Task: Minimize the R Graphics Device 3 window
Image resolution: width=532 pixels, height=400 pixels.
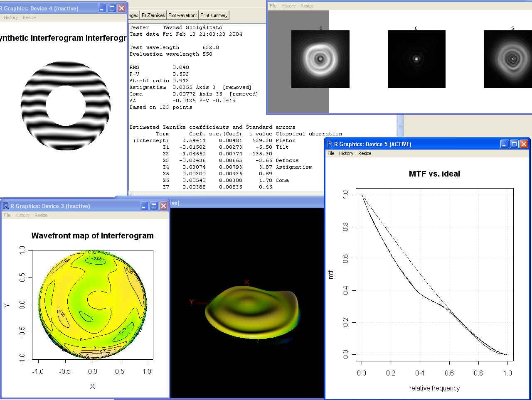Action: (144, 206)
